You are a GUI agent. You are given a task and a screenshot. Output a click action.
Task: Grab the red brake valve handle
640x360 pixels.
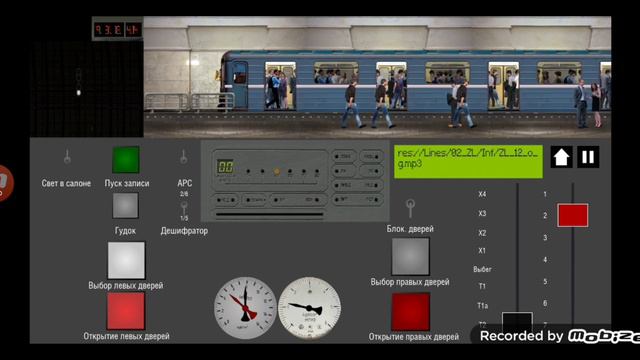[573, 215]
